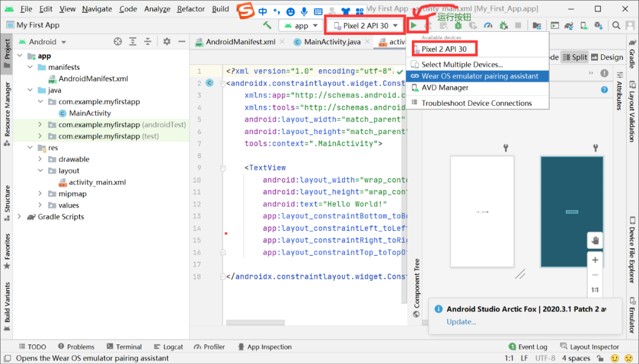Choose Select Multiple Devices... from dropdown
This screenshot has width=639, height=364.
[x=477, y=64]
